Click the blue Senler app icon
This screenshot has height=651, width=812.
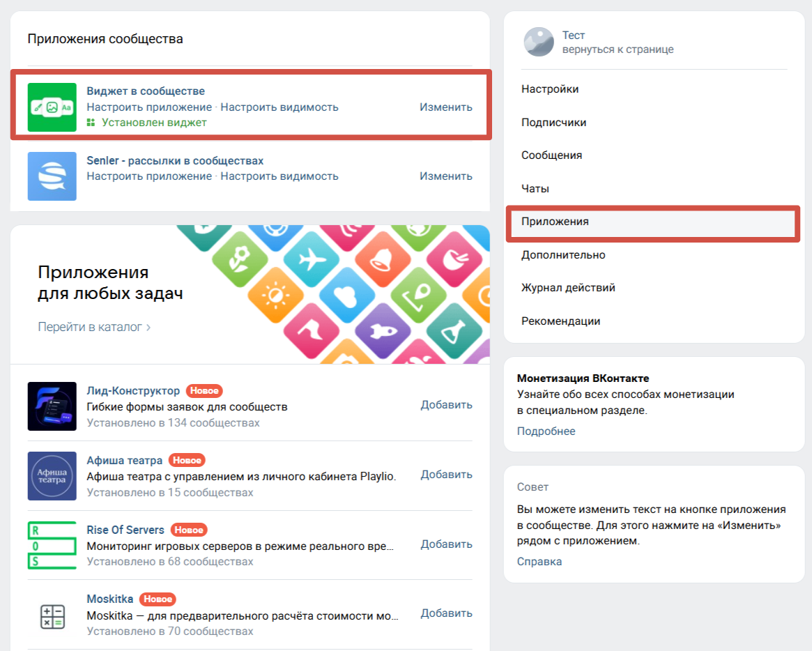[x=52, y=176]
